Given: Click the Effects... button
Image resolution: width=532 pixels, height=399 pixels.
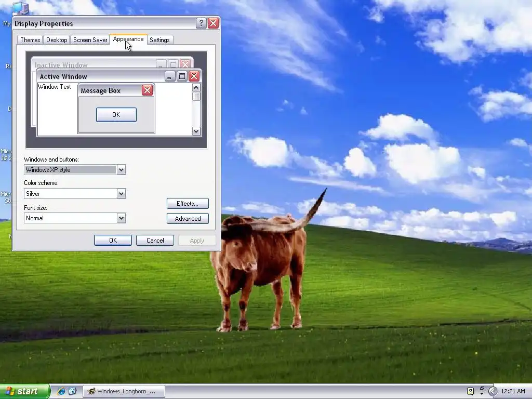Looking at the screenshot, I should 188,204.
